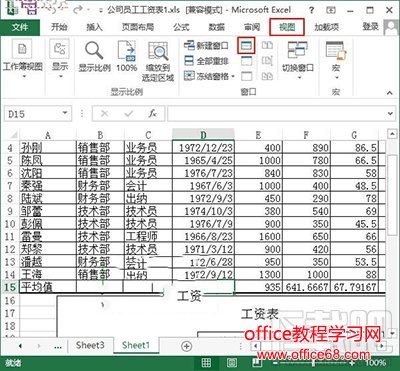Add a new sheet plus button
Screen dimensions: 400x371
(186, 346)
